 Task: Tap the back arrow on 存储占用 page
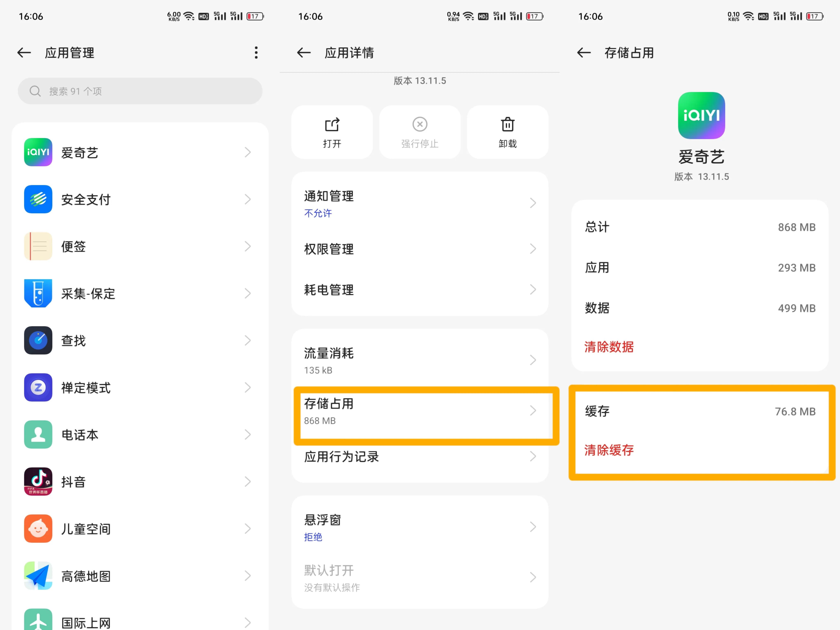point(584,53)
